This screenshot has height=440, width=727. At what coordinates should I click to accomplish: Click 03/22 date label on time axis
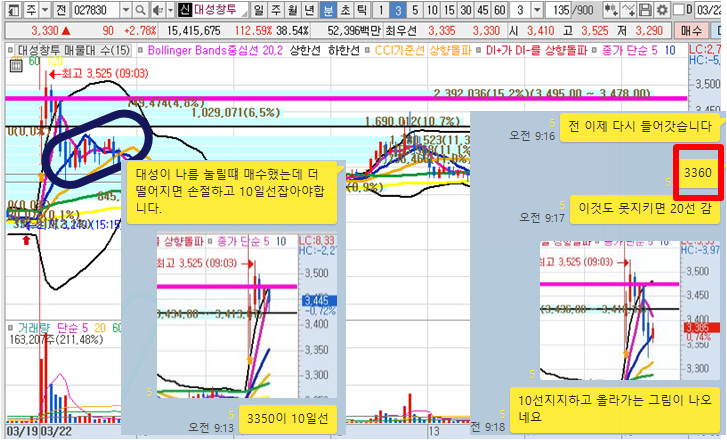point(56,431)
